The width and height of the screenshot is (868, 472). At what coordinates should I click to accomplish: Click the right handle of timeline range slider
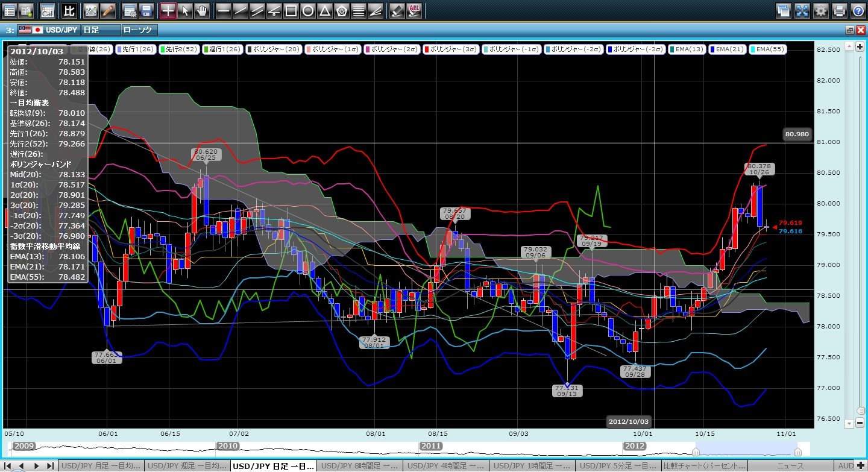(797, 452)
